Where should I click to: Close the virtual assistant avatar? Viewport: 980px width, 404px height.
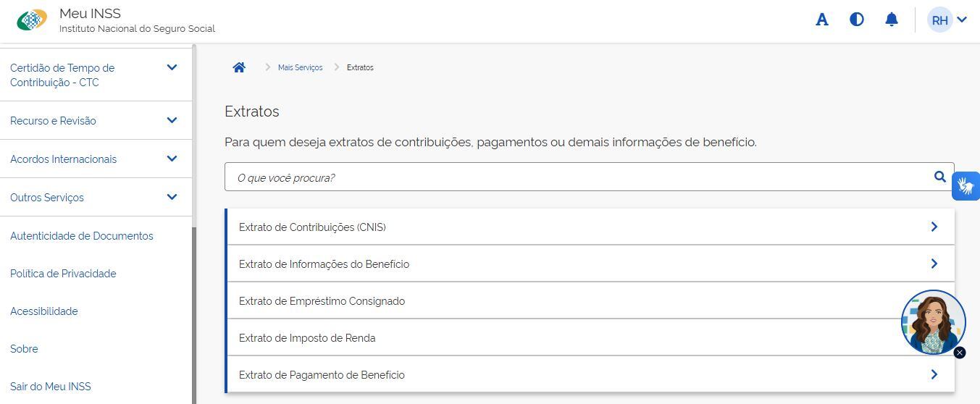(x=960, y=353)
